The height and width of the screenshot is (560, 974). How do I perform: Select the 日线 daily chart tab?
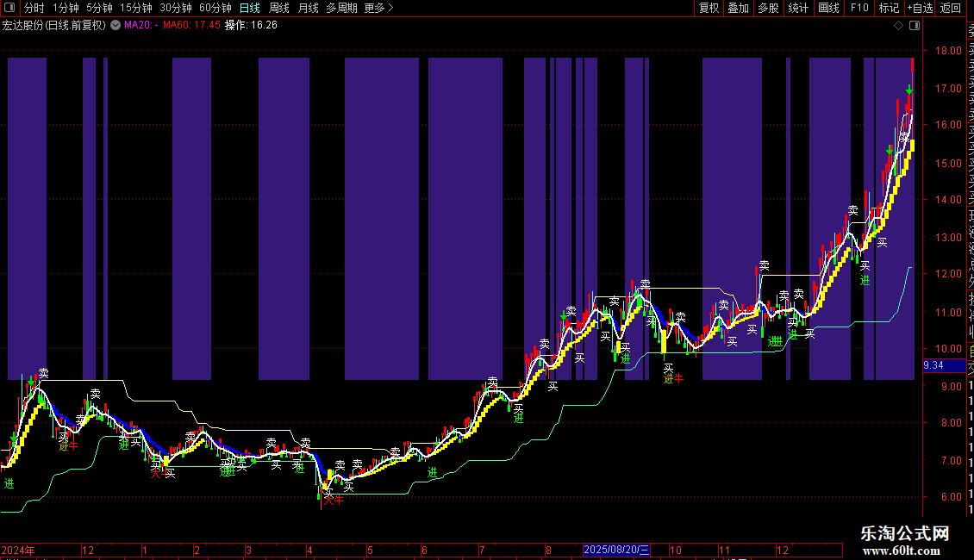click(250, 8)
